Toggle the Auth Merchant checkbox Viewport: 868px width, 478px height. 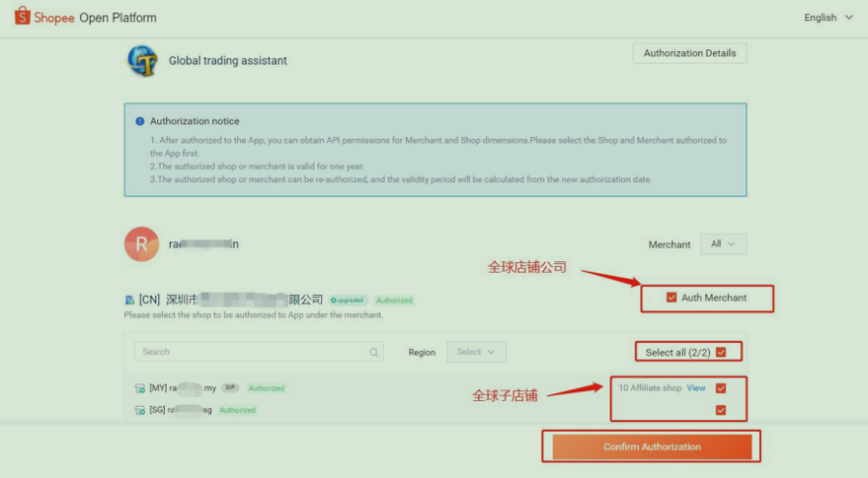pyautogui.click(x=671, y=298)
